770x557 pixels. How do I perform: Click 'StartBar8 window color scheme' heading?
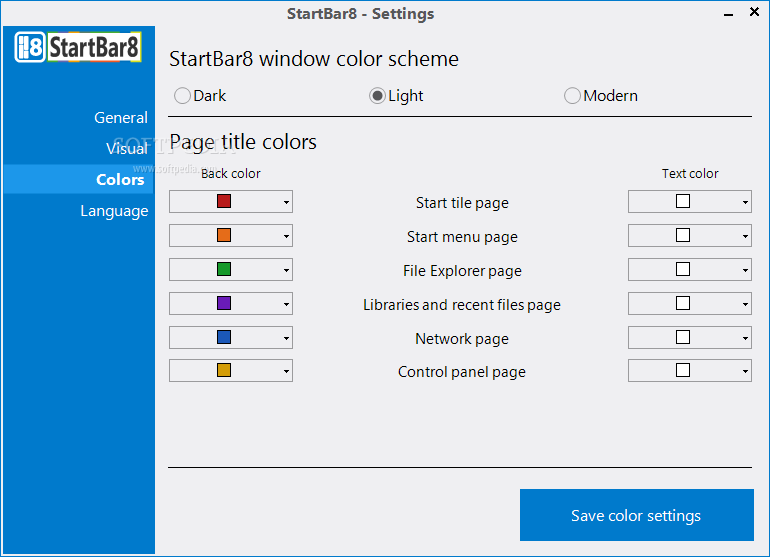pyautogui.click(x=314, y=59)
